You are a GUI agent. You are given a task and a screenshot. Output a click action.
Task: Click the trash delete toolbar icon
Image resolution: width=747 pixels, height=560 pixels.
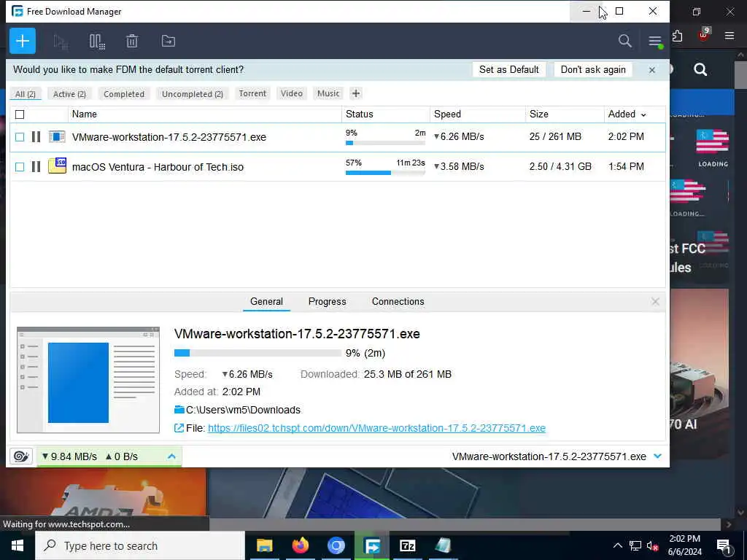coord(132,42)
